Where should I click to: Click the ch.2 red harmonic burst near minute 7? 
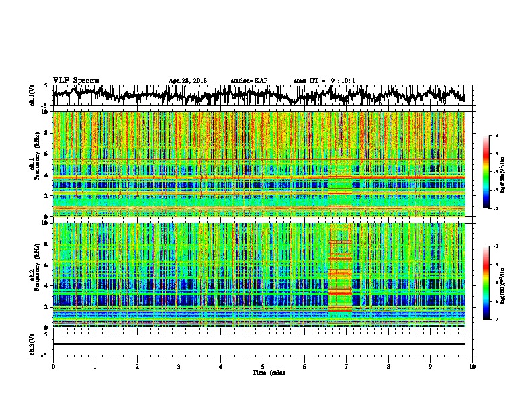[x=340, y=275]
